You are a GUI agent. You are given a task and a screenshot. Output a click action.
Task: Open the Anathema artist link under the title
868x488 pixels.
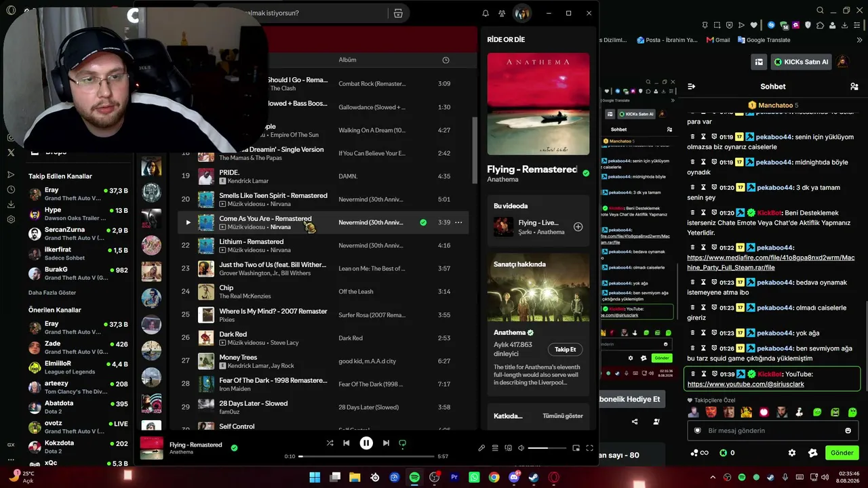point(502,180)
